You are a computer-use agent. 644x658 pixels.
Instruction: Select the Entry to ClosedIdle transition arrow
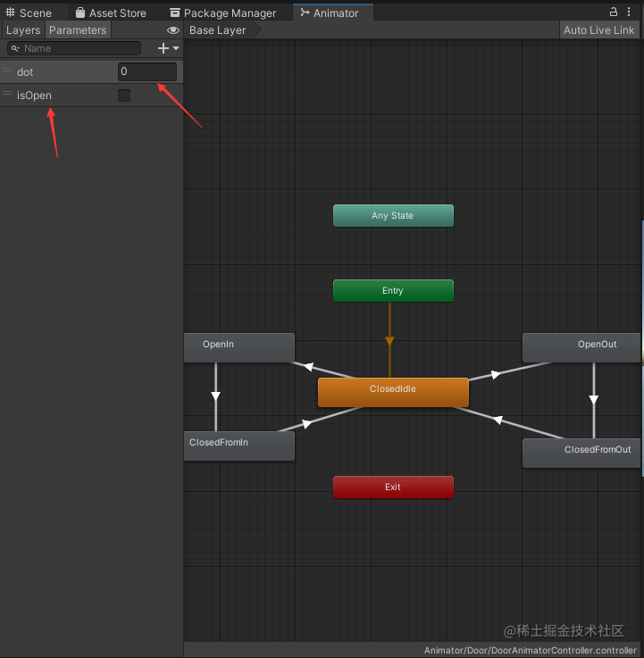[389, 340]
